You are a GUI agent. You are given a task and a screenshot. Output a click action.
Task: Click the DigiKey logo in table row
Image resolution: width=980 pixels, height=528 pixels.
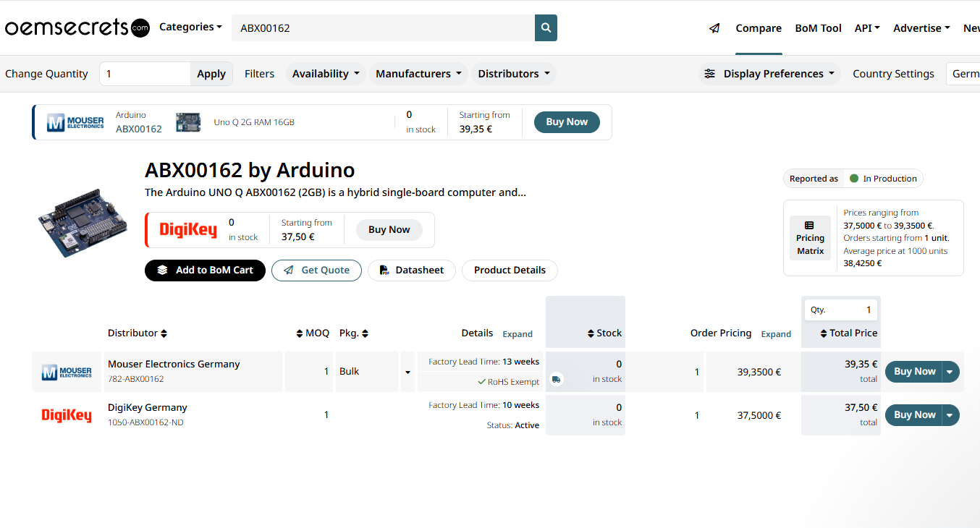pyautogui.click(x=67, y=415)
